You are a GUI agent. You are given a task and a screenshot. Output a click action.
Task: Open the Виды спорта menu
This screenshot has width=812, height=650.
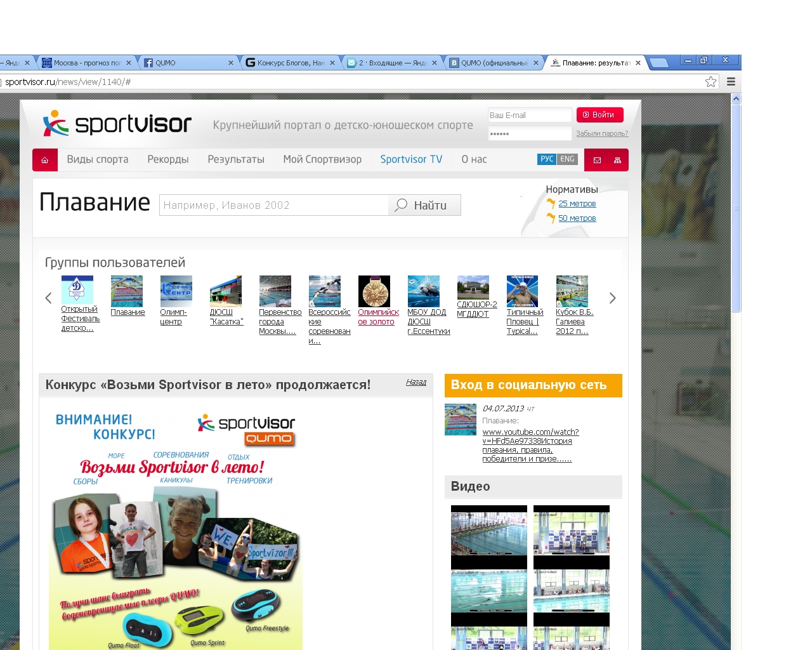(x=98, y=159)
